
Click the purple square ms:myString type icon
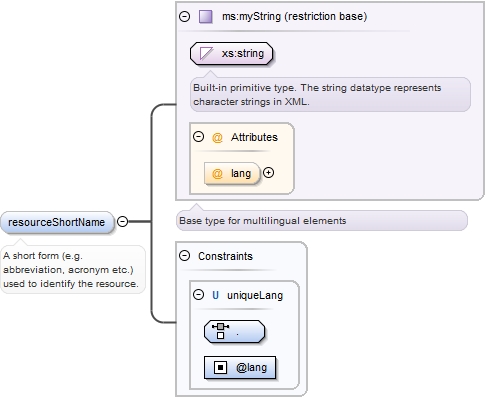[x=205, y=16]
